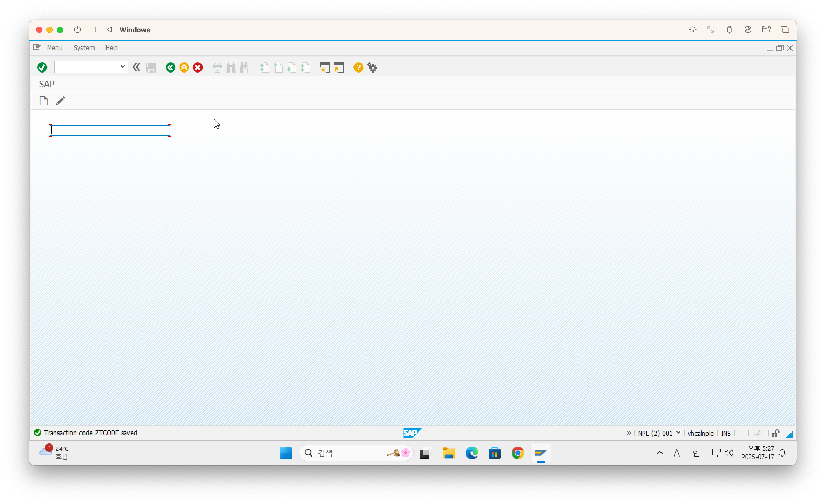Click the vhcalnplci server name

(701, 433)
